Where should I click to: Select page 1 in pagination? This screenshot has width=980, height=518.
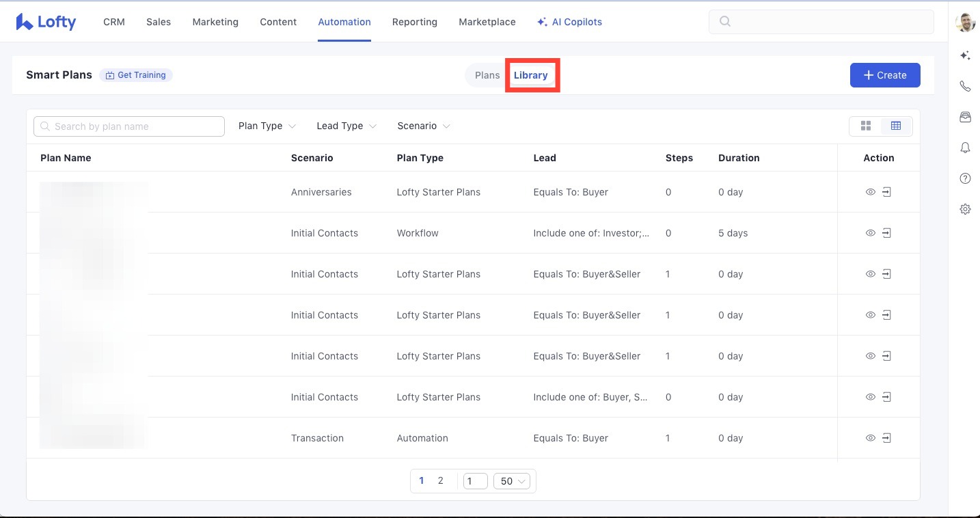click(x=422, y=480)
